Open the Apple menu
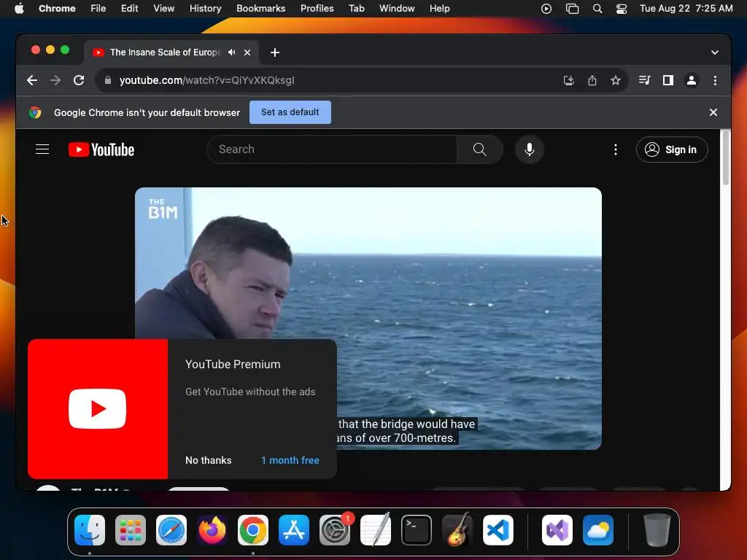Image resolution: width=747 pixels, height=560 pixels. (x=19, y=8)
